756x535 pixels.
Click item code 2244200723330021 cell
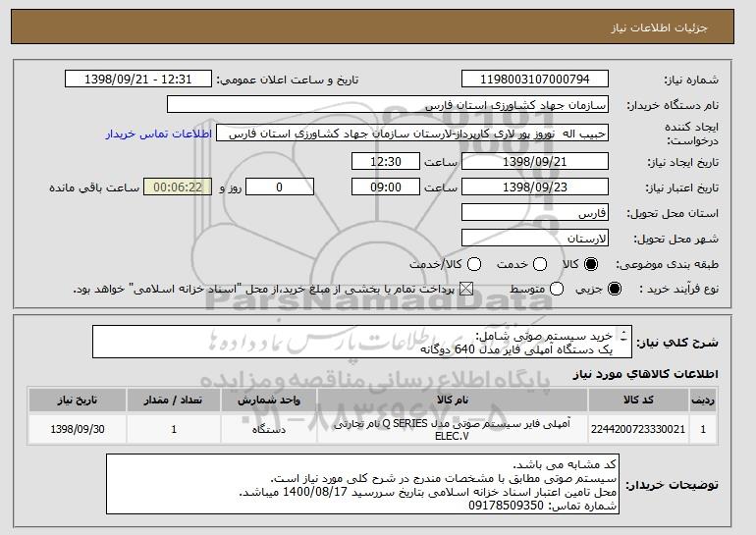click(x=638, y=429)
